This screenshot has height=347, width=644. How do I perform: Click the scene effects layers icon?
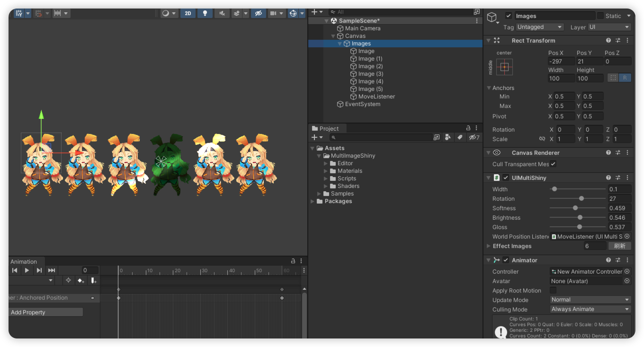pyautogui.click(x=237, y=13)
